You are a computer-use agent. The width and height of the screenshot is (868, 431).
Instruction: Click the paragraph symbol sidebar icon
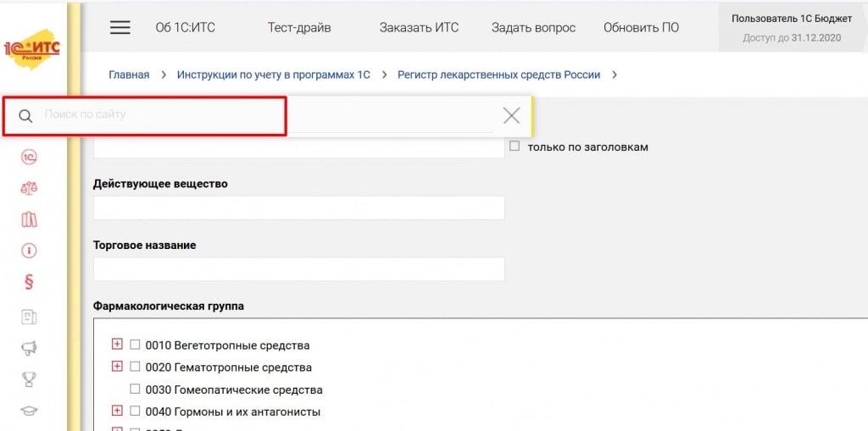pos(29,283)
